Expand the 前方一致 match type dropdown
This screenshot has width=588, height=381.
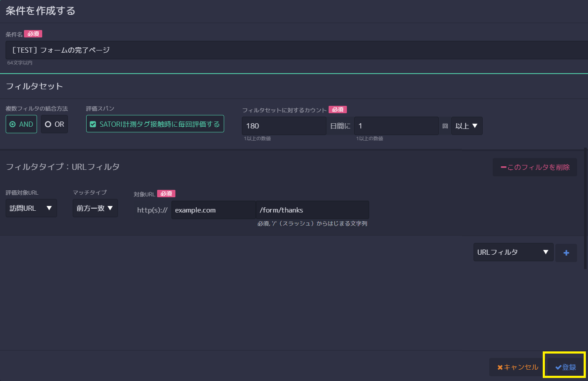(95, 208)
